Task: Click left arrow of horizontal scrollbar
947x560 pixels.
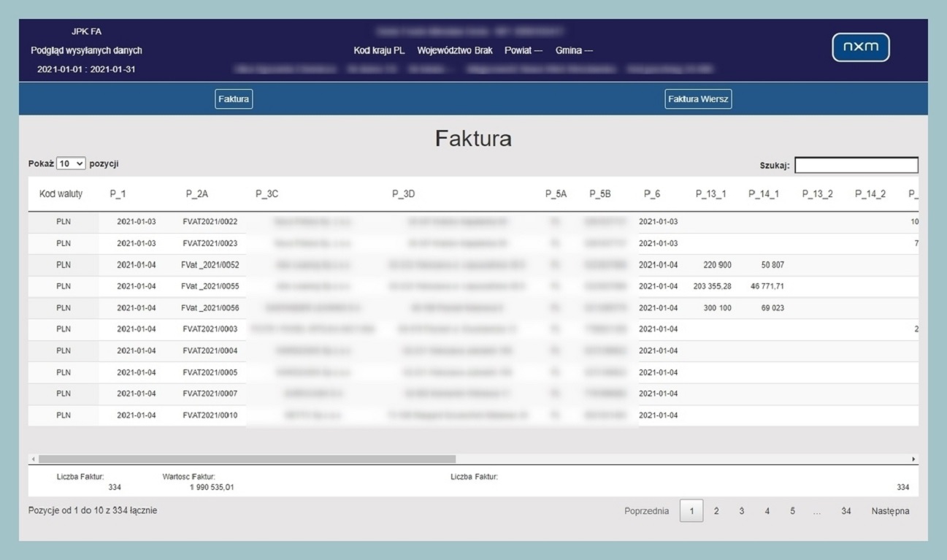Action: 33,459
